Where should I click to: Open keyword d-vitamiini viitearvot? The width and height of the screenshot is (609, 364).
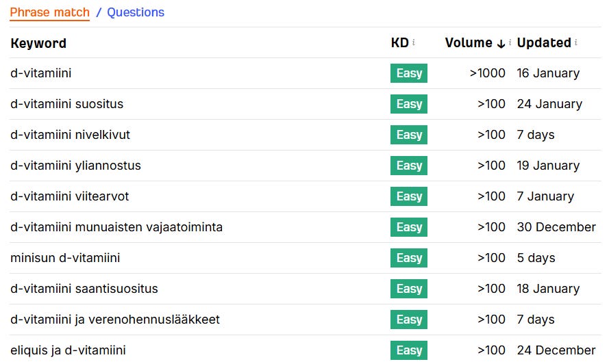coord(69,196)
